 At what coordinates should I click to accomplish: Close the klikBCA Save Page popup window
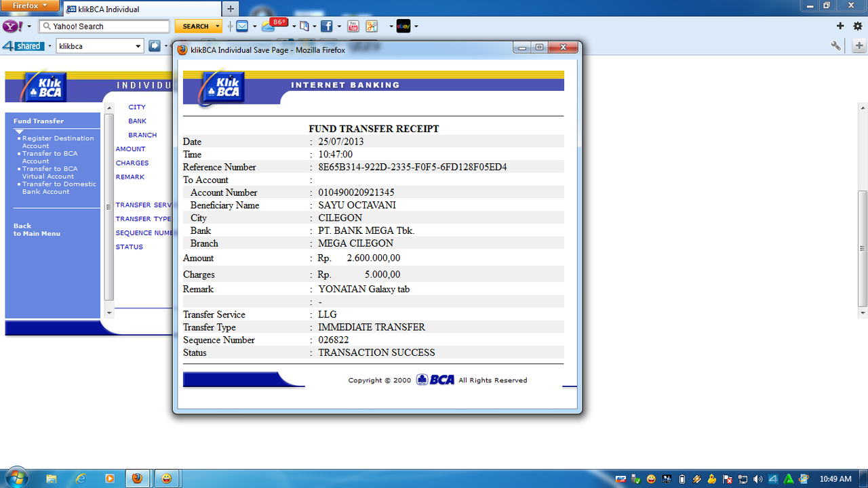pos(562,47)
